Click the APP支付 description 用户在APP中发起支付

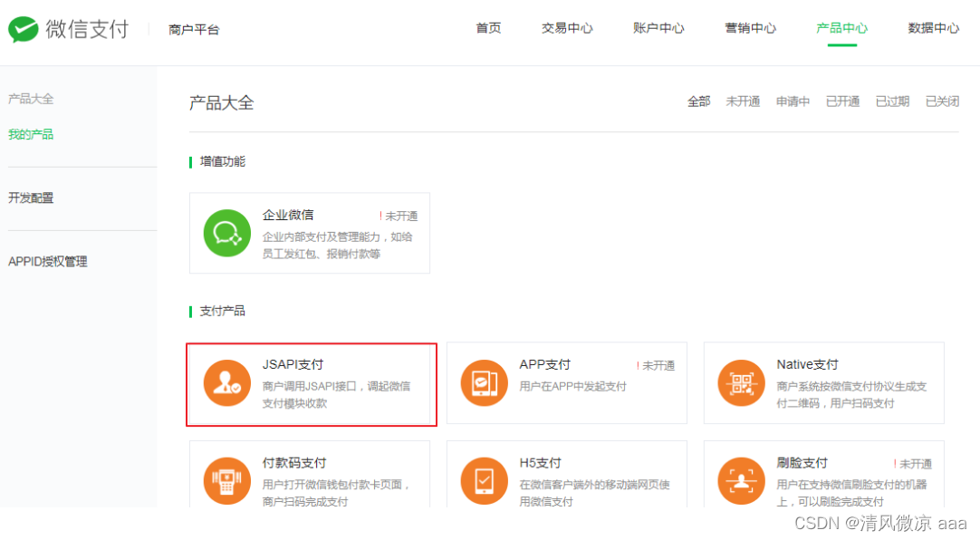coord(572,386)
